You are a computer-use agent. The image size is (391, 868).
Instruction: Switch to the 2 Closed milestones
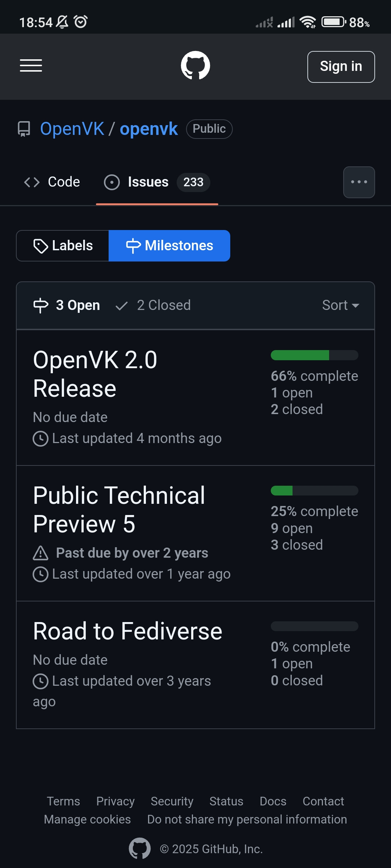(x=153, y=305)
